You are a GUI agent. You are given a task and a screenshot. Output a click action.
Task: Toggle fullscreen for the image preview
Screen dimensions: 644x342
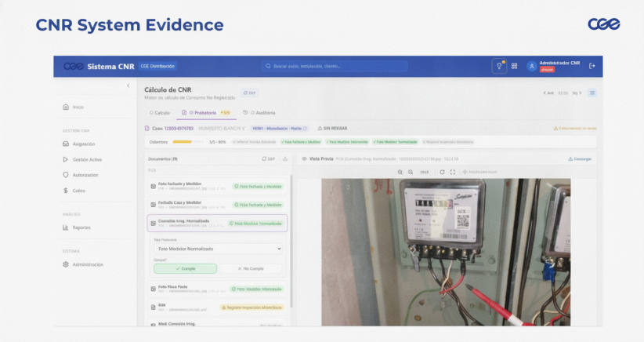pyautogui.click(x=453, y=172)
